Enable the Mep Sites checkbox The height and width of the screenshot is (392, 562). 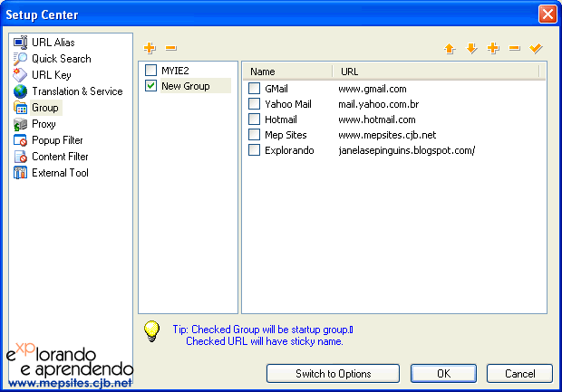254,134
